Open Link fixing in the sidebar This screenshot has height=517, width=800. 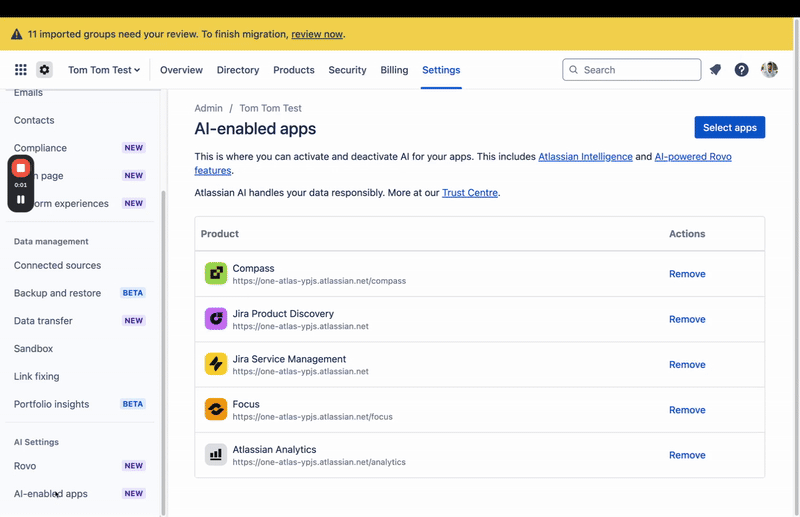[x=36, y=376]
